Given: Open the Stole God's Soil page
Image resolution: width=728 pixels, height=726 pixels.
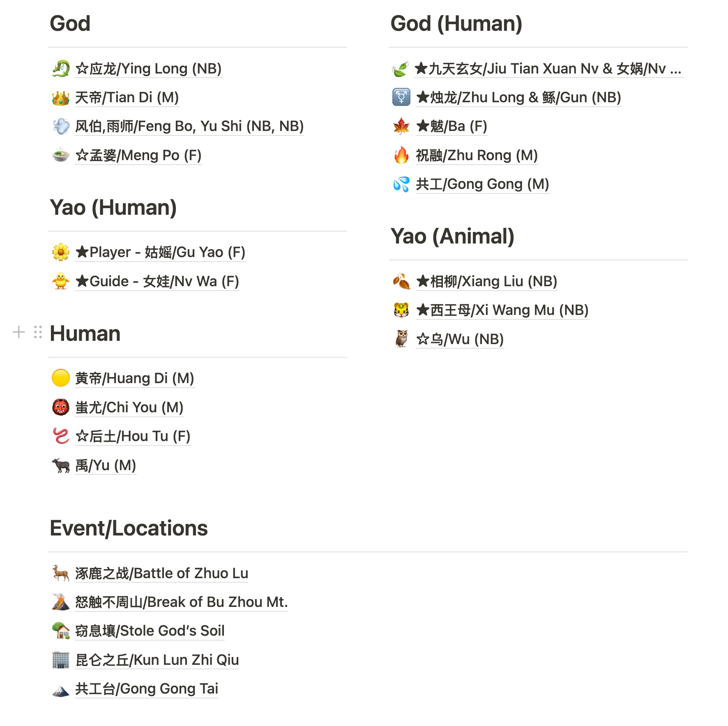Looking at the screenshot, I should coord(150,631).
